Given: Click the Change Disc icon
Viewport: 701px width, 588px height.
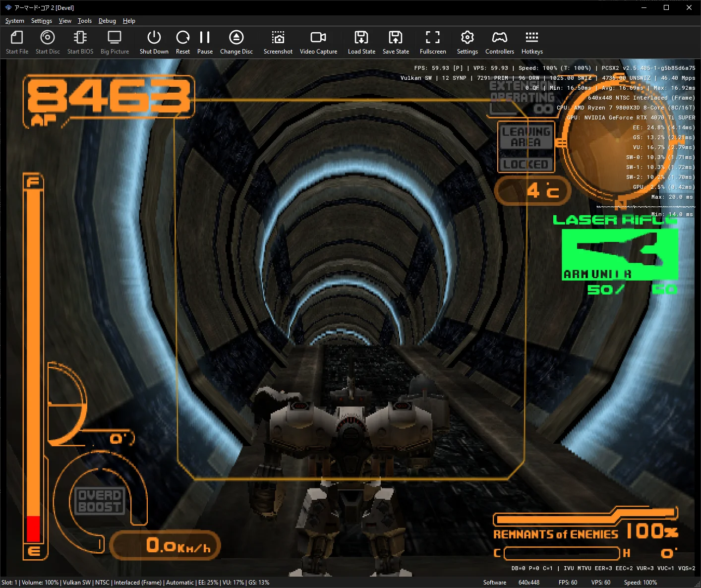Looking at the screenshot, I should (236, 42).
